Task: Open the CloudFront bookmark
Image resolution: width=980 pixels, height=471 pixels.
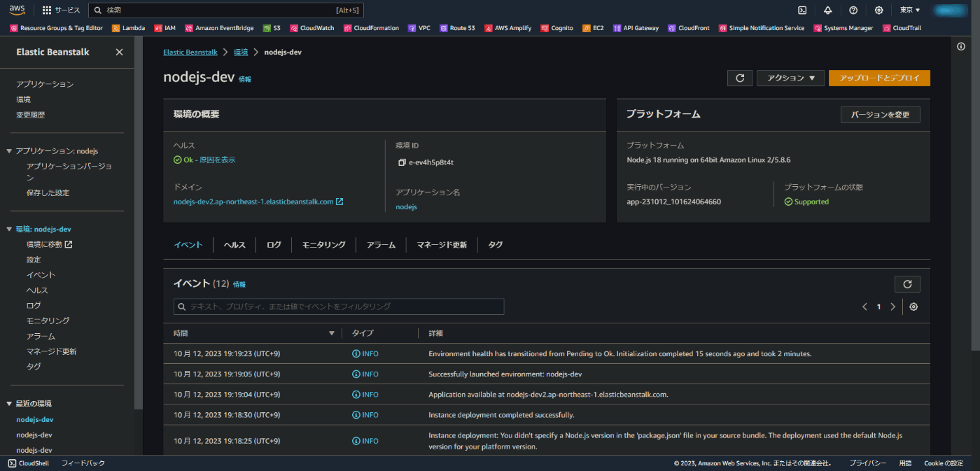Action: (x=688, y=28)
